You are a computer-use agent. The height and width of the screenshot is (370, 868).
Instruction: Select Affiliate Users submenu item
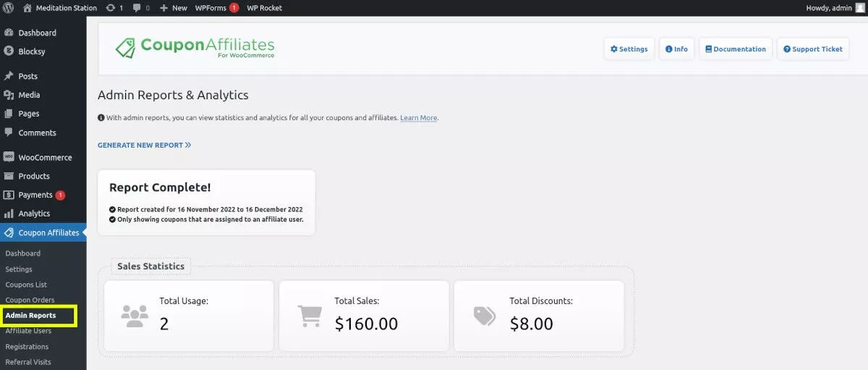tap(28, 331)
